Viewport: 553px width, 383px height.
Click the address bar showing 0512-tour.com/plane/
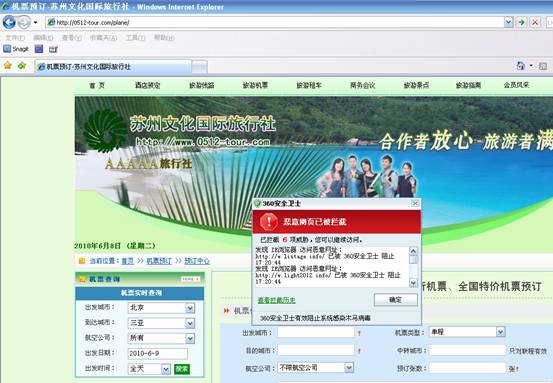(x=275, y=23)
